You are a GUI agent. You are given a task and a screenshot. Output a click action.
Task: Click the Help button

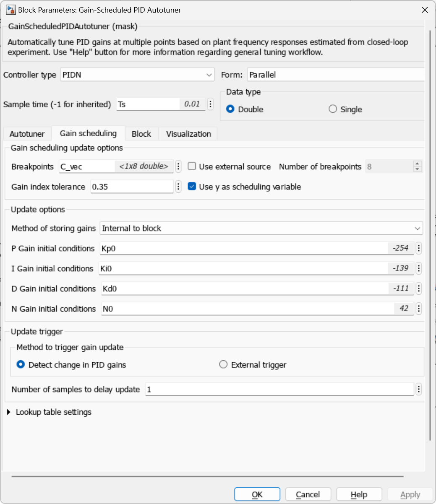pyautogui.click(x=359, y=495)
